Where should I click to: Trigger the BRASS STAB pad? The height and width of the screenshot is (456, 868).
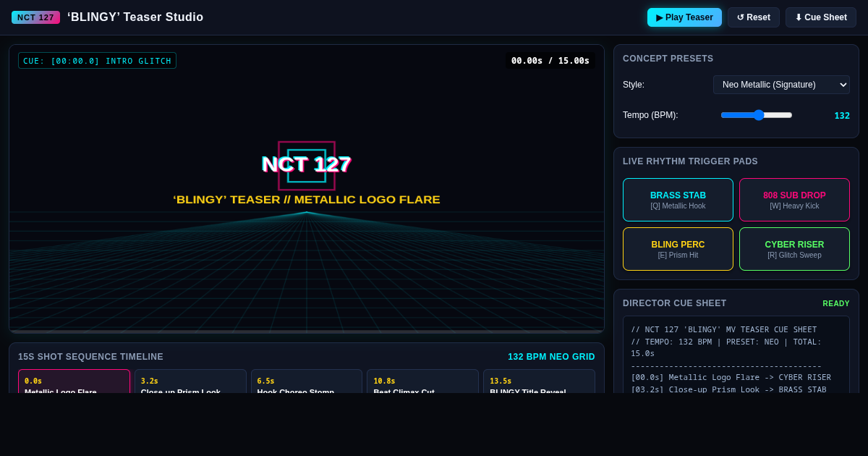pyautogui.click(x=678, y=200)
